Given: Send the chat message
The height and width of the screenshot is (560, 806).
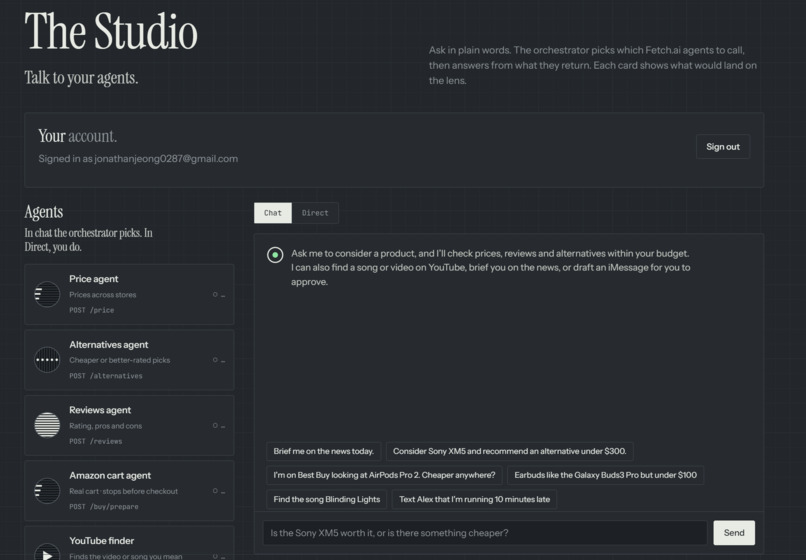Looking at the screenshot, I should coord(734,533).
